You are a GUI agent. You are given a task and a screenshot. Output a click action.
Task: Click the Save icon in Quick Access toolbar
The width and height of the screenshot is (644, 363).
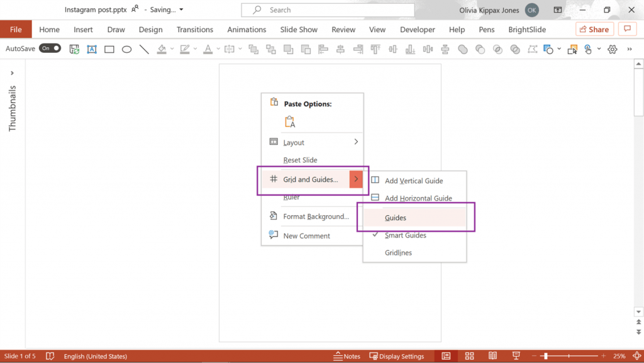[74, 49]
